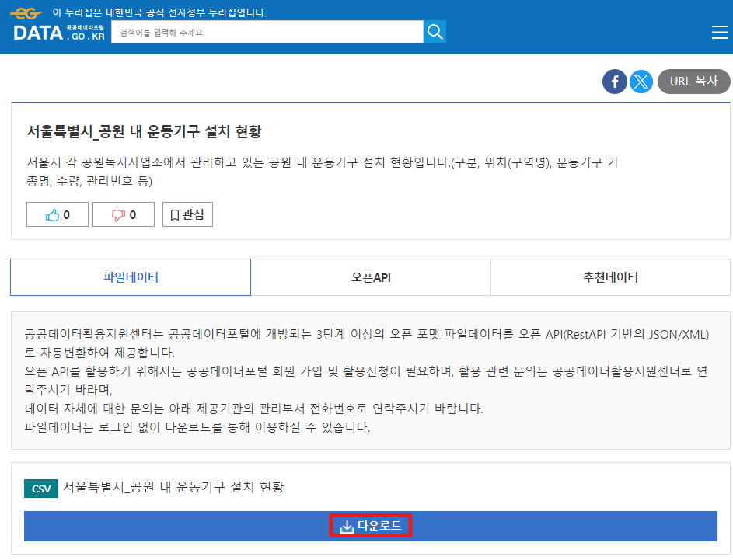
Task: Click URL 복사 button
Action: (x=693, y=82)
